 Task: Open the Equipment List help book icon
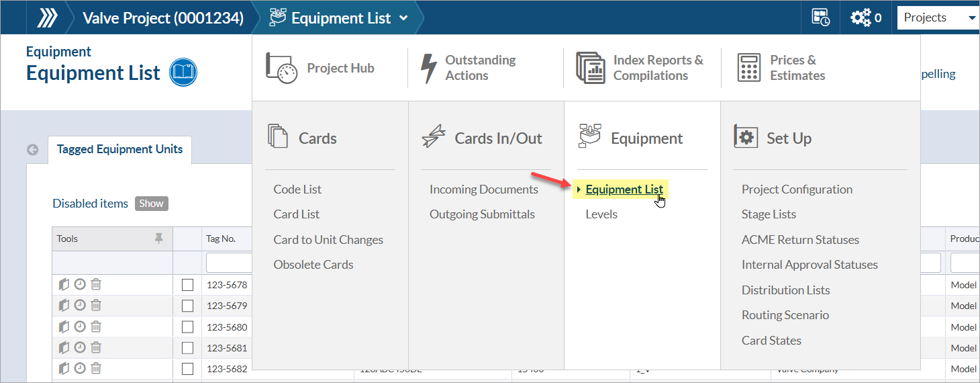click(183, 73)
